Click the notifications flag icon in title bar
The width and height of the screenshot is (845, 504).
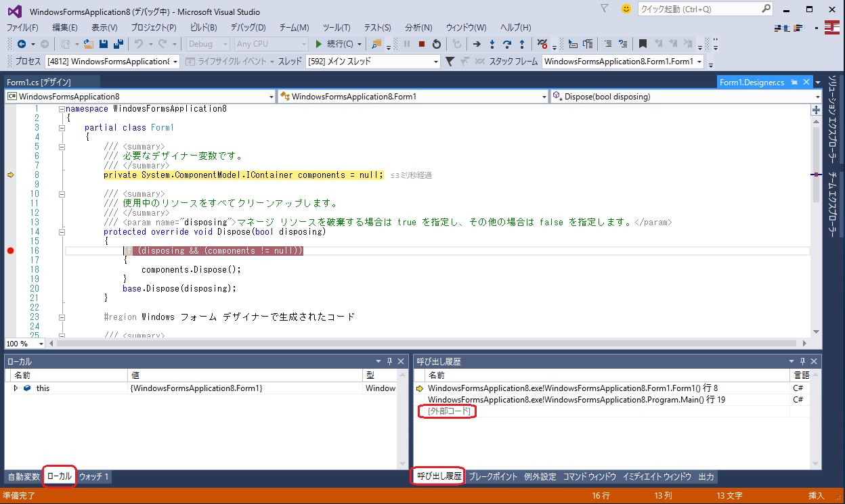click(x=605, y=9)
